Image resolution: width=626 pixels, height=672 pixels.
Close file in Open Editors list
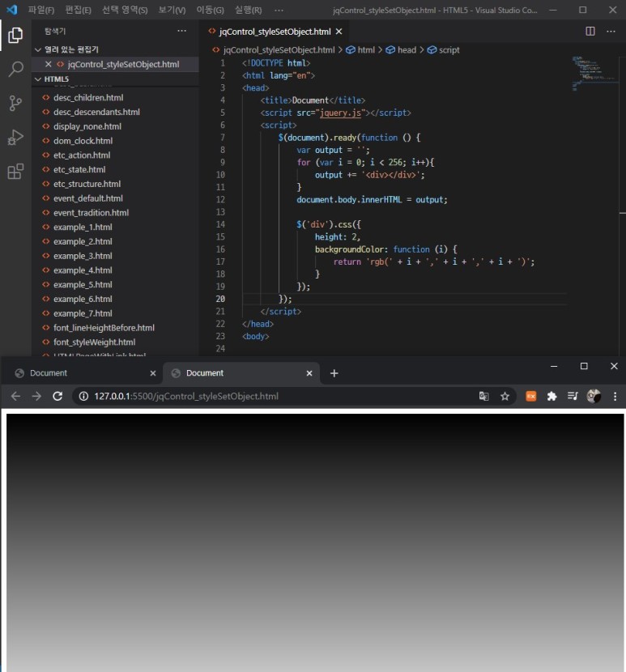coord(48,64)
